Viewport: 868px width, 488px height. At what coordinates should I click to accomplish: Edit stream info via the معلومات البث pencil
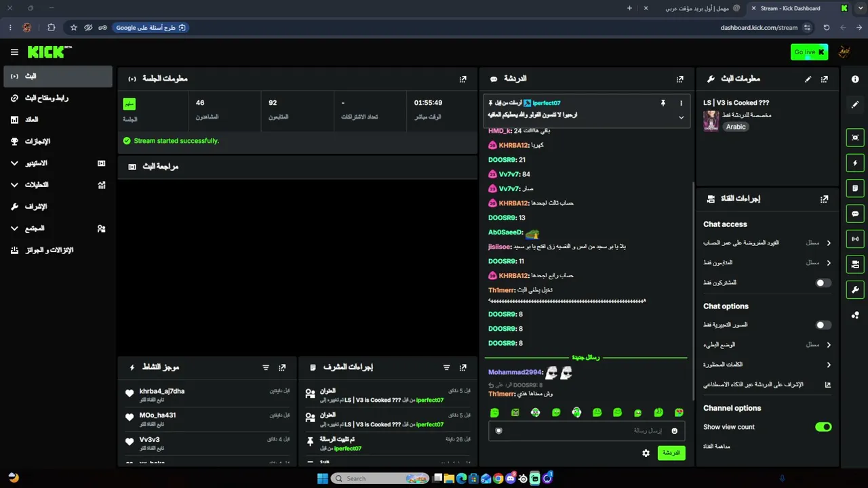[x=808, y=79]
